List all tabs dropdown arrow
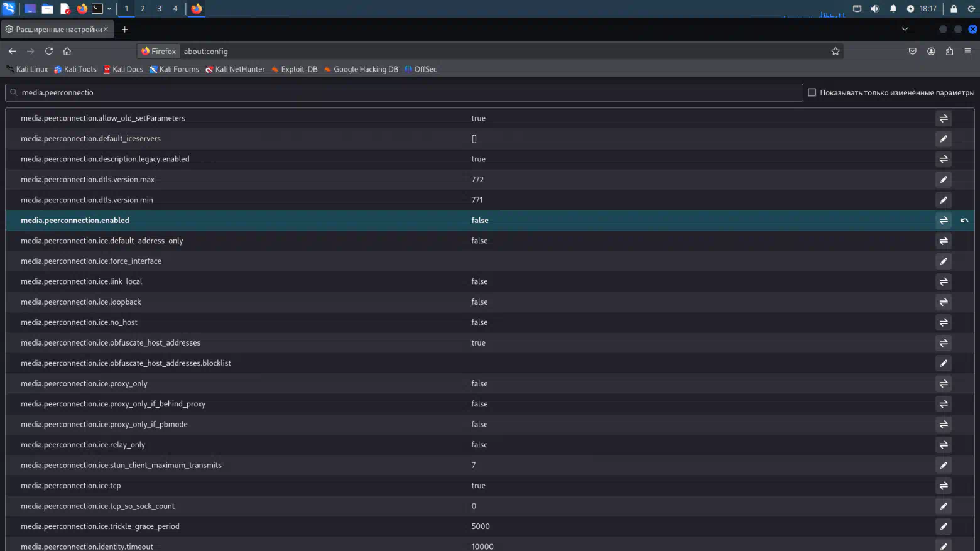The width and height of the screenshot is (980, 551). 905,29
